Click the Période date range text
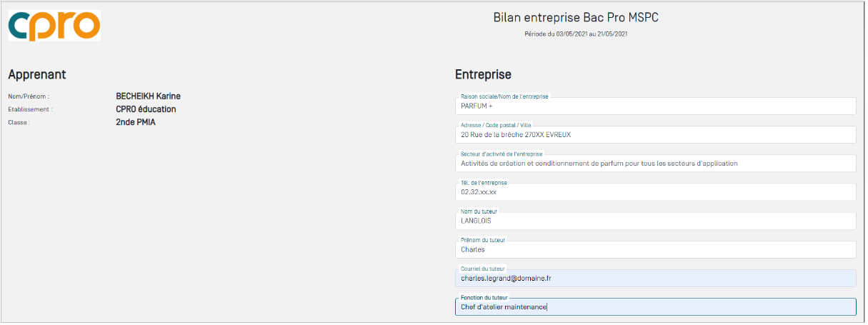This screenshot has height=325, width=868. tap(575, 34)
